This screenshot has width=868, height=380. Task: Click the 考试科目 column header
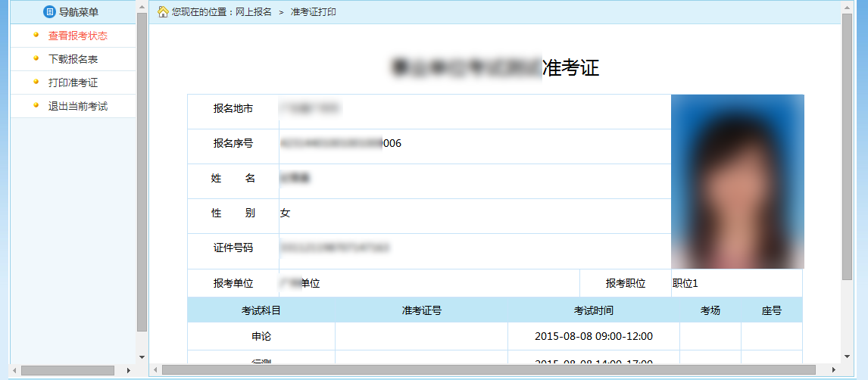click(x=261, y=310)
